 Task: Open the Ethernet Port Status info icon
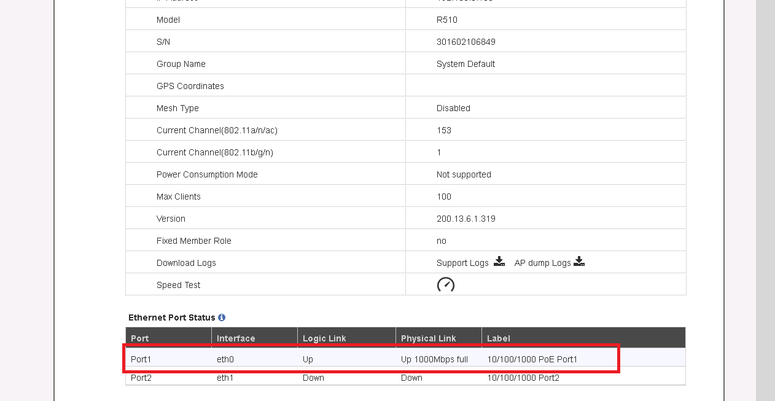[222, 318]
